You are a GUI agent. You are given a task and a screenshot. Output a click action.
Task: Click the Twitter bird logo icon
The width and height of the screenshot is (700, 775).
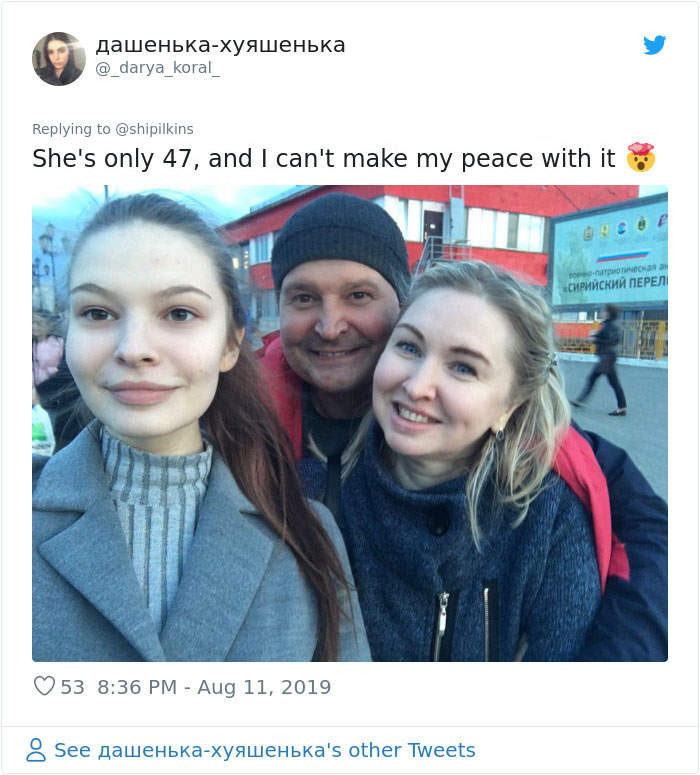(655, 45)
